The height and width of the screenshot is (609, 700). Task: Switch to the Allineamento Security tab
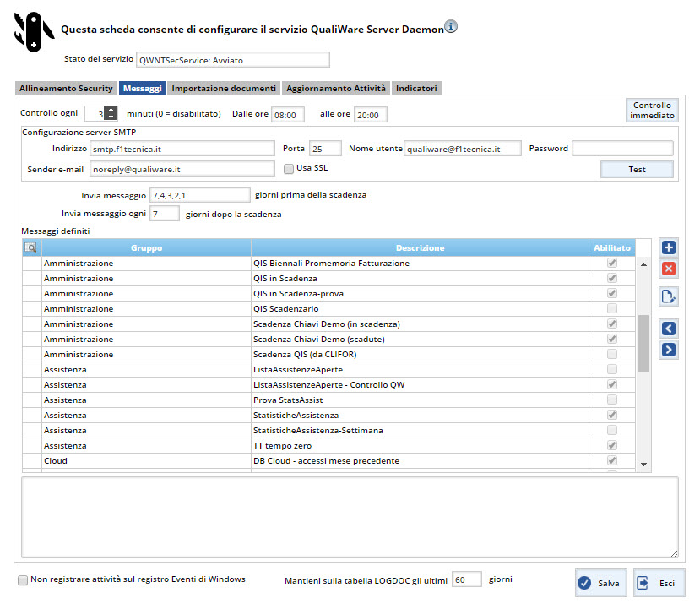[66, 88]
